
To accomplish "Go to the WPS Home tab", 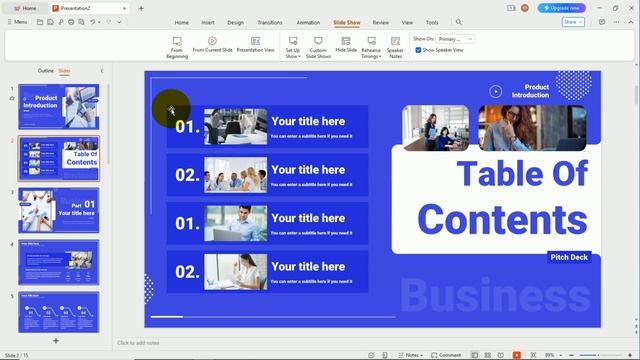I will point(25,8).
